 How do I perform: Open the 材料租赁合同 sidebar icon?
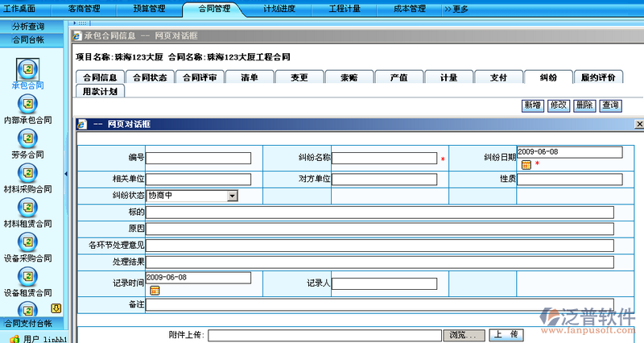pos(28,208)
